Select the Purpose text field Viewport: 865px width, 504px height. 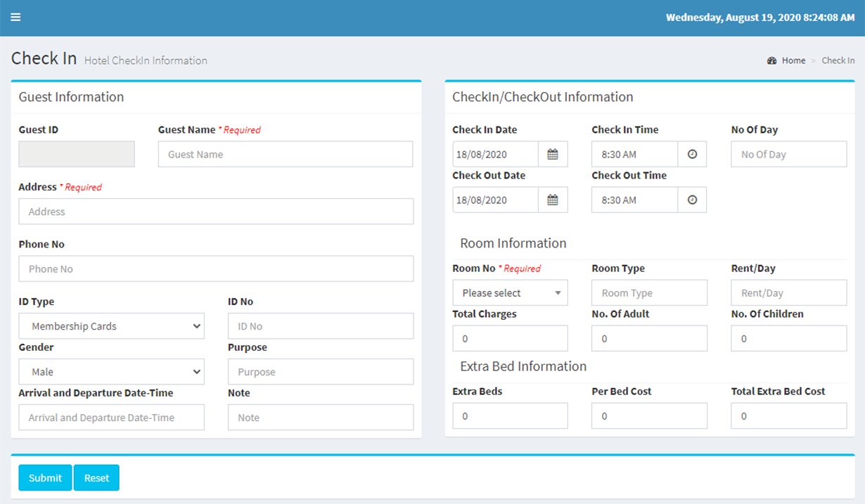[320, 372]
